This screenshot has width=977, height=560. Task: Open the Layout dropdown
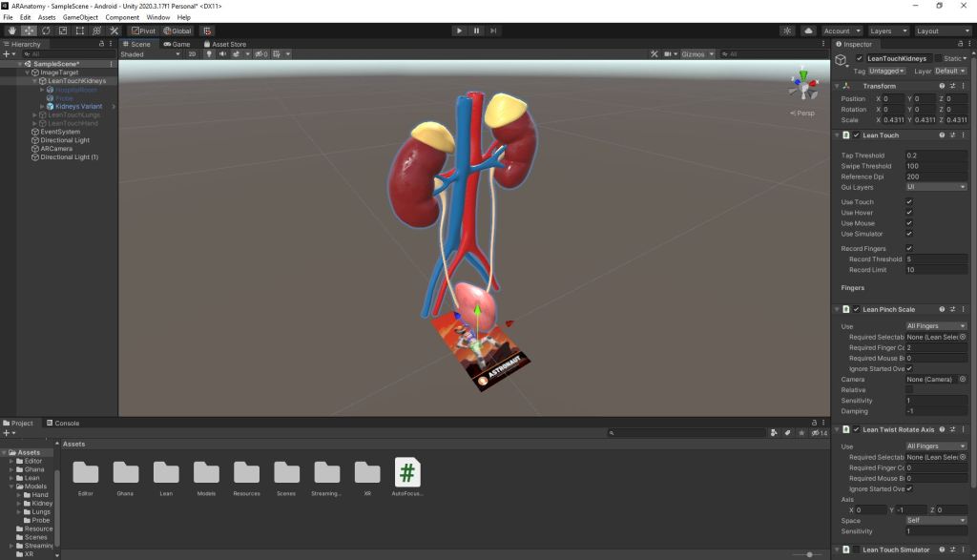tap(942, 31)
